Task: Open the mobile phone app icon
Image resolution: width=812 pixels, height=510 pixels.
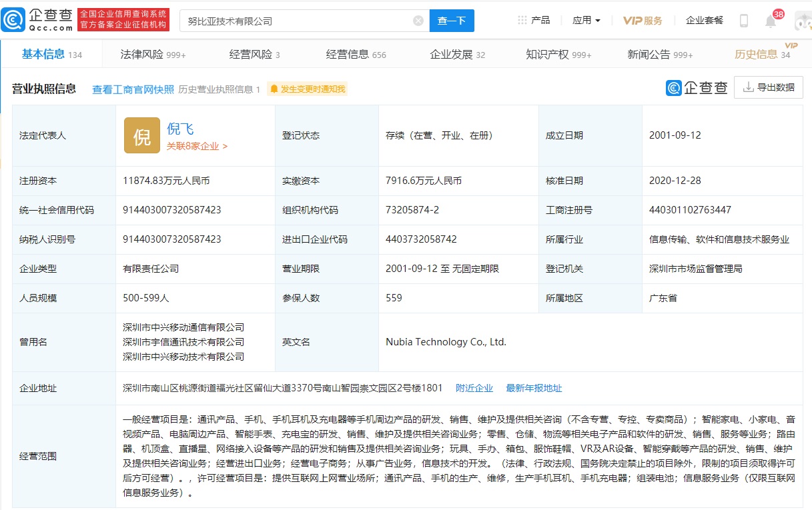Action: pos(744,21)
